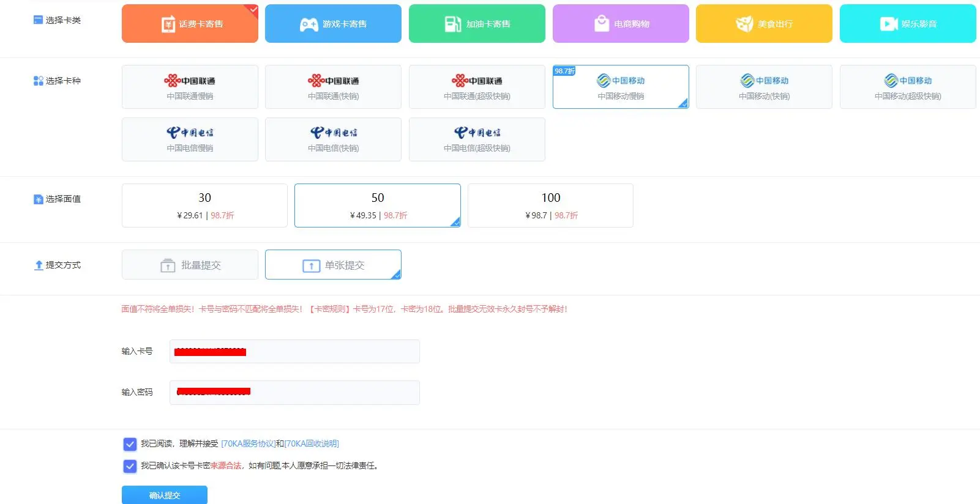
Task: Select the 游戏卡寄售 card category
Action: 333,24
